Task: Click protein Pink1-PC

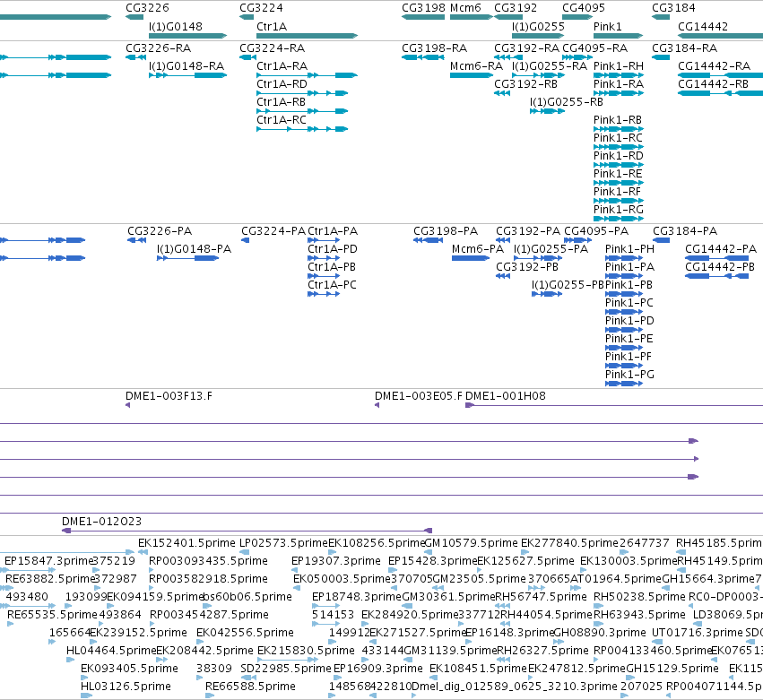Action: pos(629,303)
